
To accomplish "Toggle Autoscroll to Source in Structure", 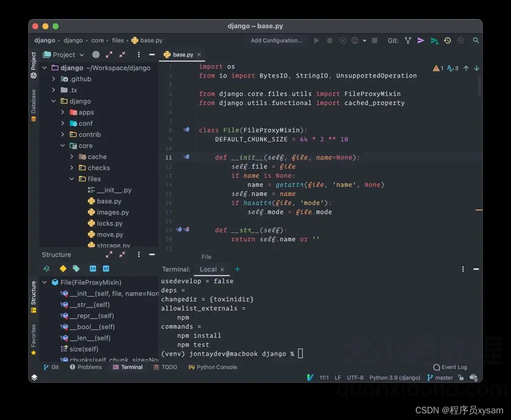I will point(93,269).
